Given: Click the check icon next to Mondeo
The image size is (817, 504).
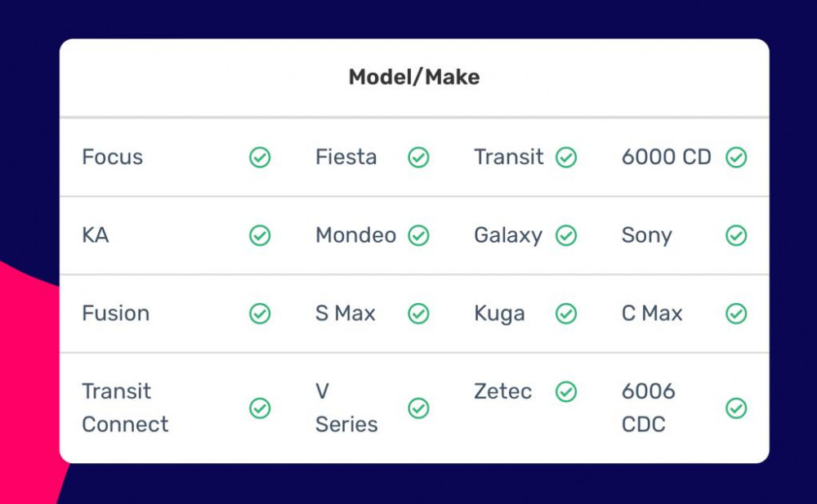Looking at the screenshot, I should pyautogui.click(x=418, y=235).
